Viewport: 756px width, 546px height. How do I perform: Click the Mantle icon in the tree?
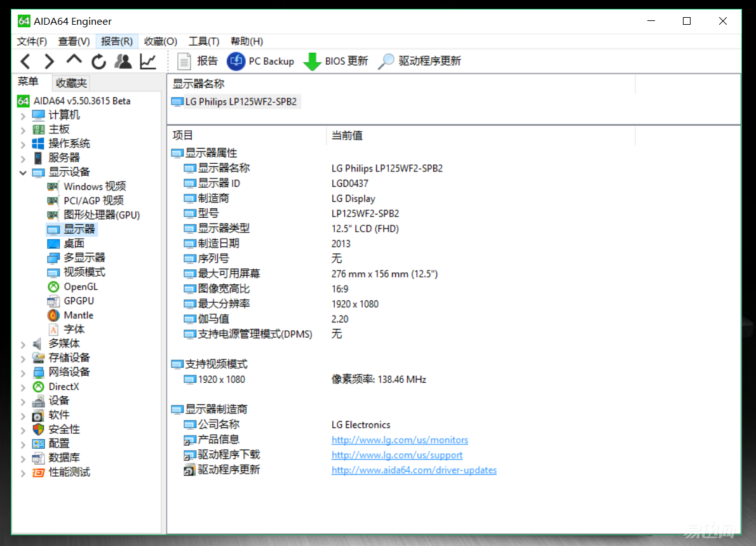[53, 315]
